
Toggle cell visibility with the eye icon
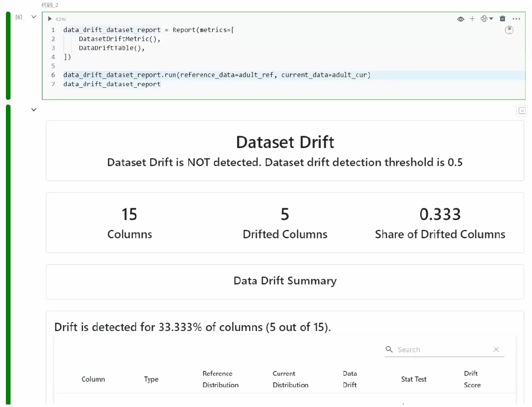[x=461, y=19]
